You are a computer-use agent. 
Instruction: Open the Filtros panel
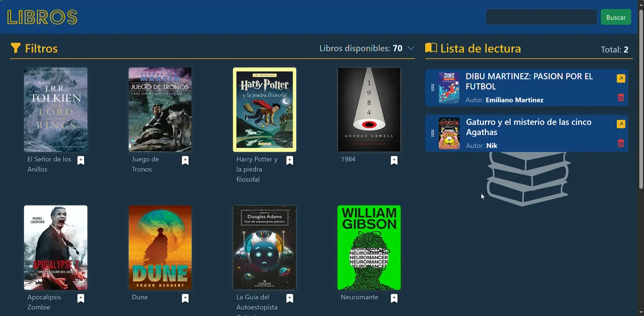click(34, 48)
